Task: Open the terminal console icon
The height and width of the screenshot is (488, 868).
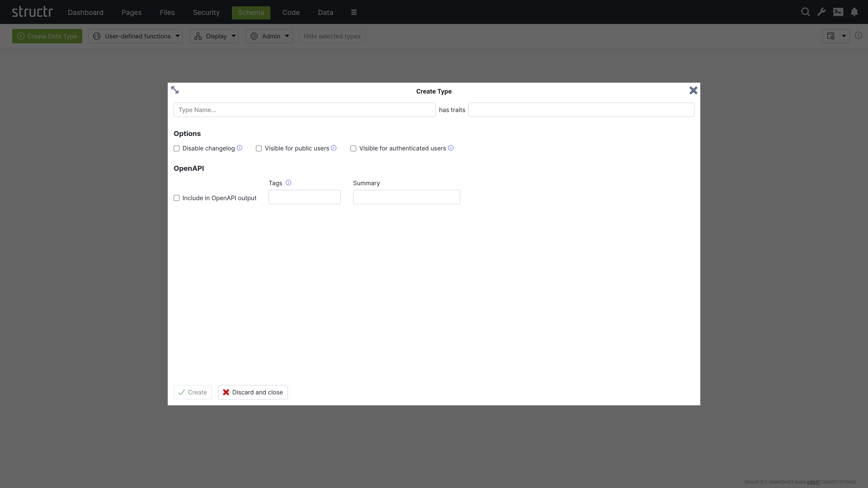Action: (x=838, y=12)
